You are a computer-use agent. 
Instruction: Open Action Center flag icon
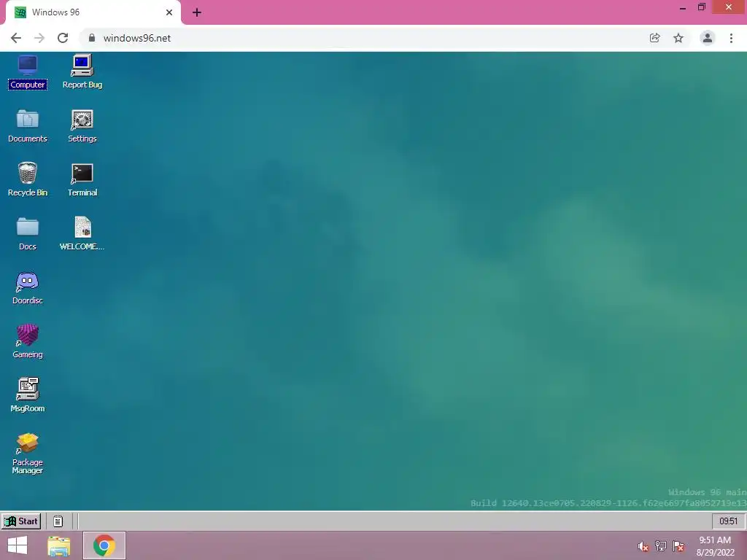coord(678,546)
